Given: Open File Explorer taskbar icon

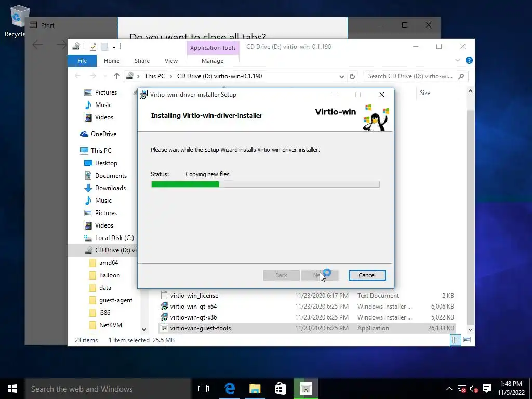Looking at the screenshot, I should (255, 389).
